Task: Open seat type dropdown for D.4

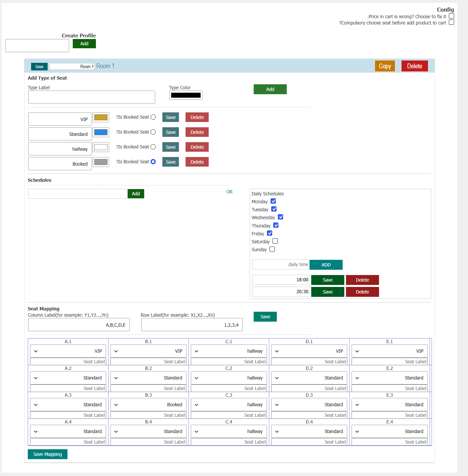Action: [x=309, y=431]
